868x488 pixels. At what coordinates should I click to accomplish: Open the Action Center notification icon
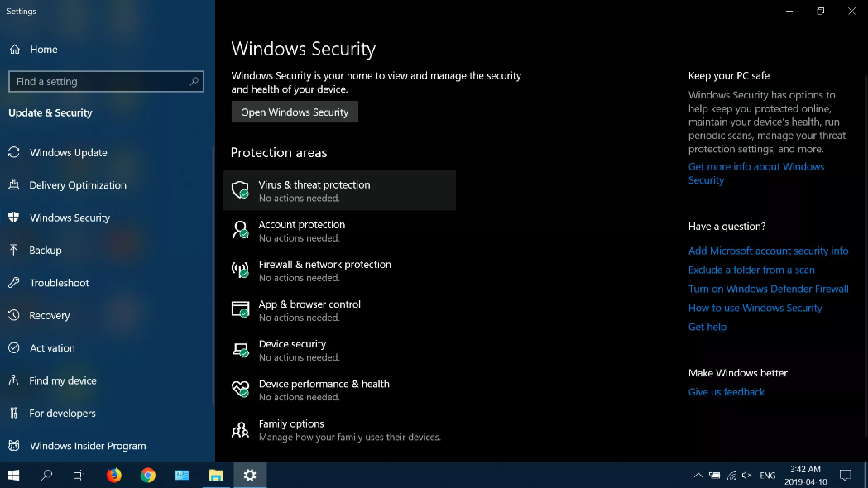(846, 476)
